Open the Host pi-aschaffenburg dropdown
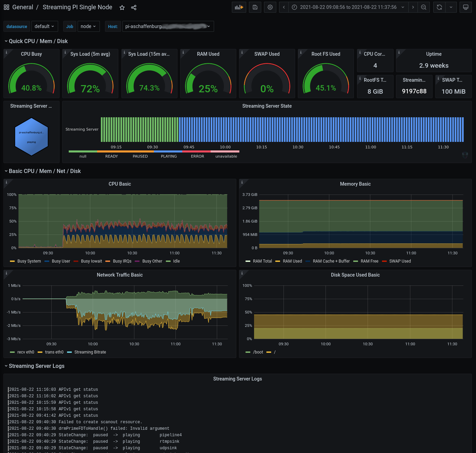The height and width of the screenshot is (453, 476). click(x=168, y=26)
